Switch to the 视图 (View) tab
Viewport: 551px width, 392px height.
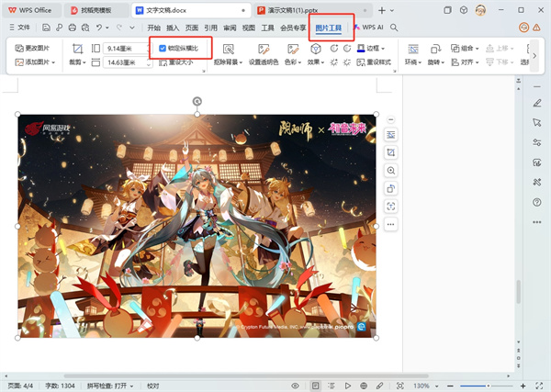coord(249,28)
